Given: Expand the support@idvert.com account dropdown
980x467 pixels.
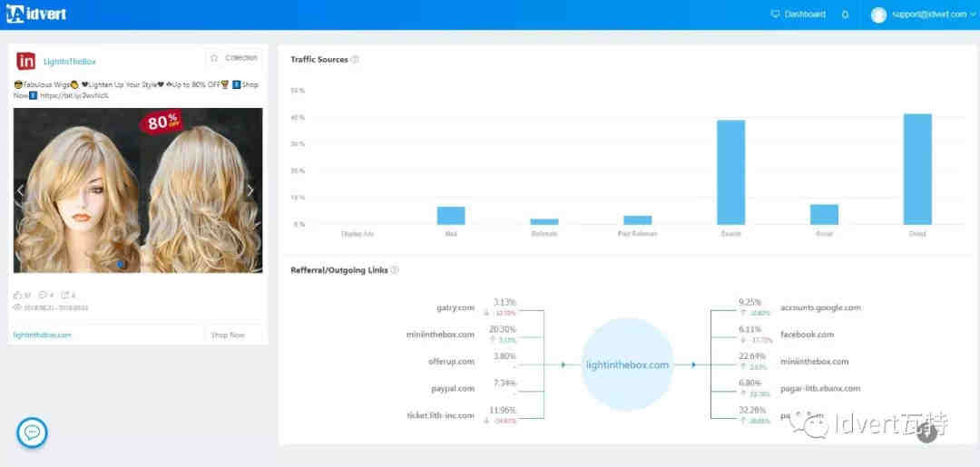Looking at the screenshot, I should coord(933,15).
